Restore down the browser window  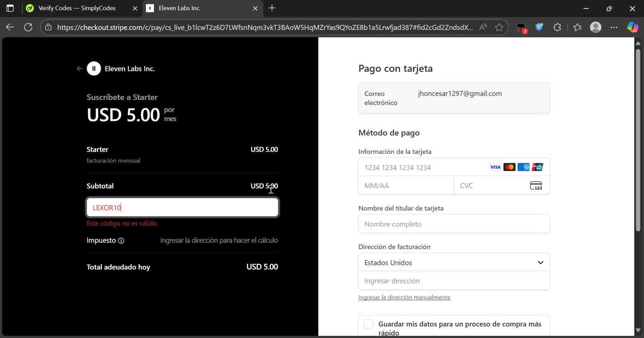(609, 8)
